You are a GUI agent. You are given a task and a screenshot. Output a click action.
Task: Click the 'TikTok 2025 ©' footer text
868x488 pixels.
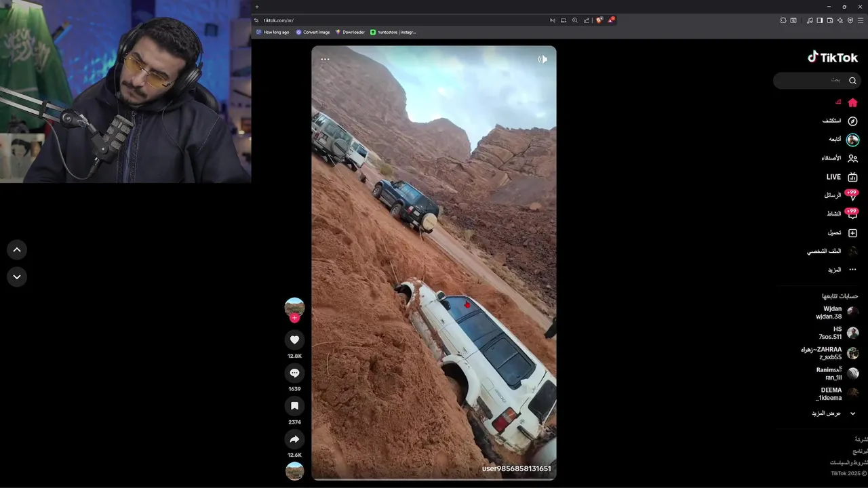(x=849, y=474)
